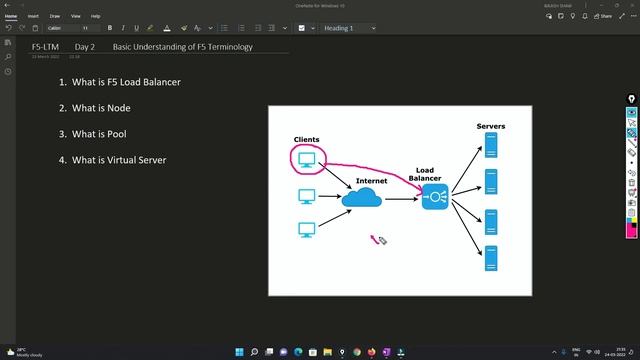Apply the font color tool
This screenshot has height=360, width=640.
tap(167, 28)
